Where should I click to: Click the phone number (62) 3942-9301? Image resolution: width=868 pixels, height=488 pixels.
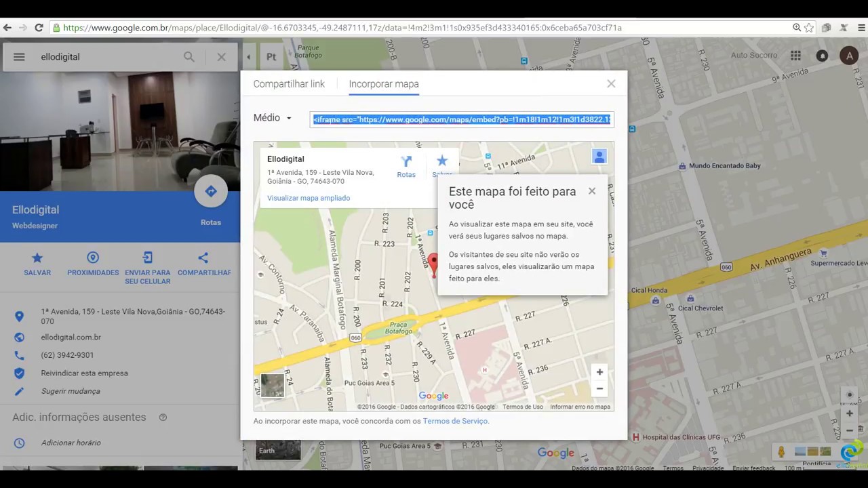coord(67,355)
